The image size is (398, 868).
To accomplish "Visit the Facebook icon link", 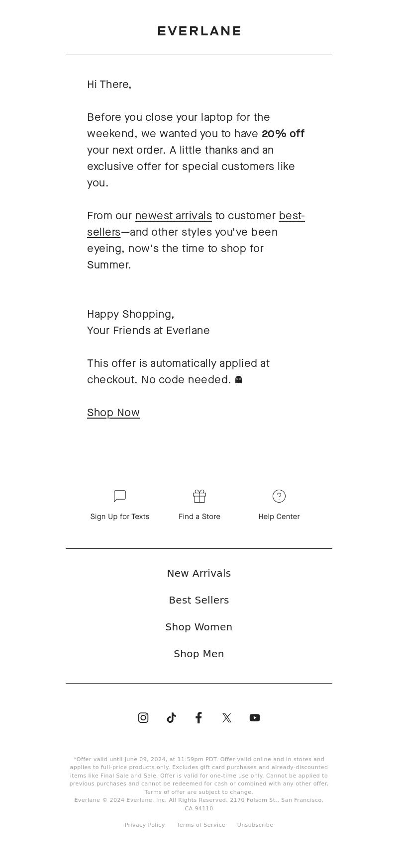I will (199, 717).
